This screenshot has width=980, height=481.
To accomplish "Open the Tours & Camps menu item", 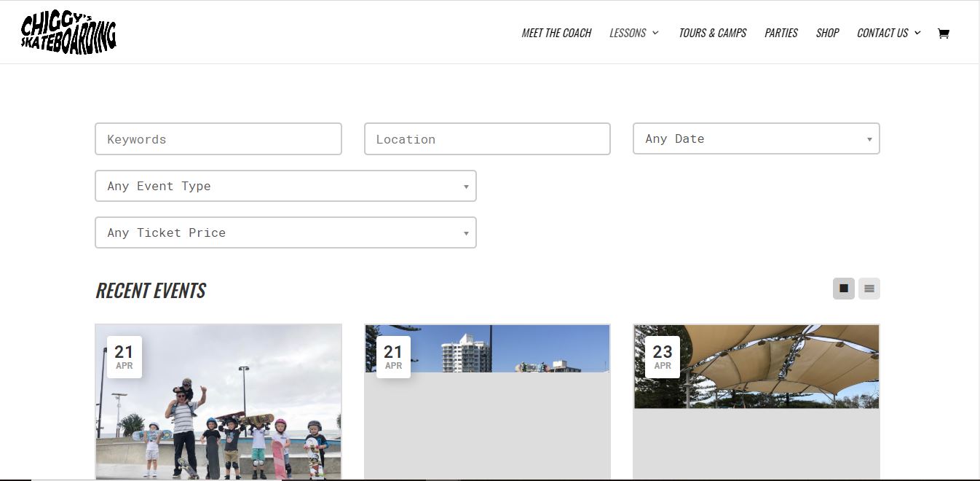I will (x=712, y=34).
